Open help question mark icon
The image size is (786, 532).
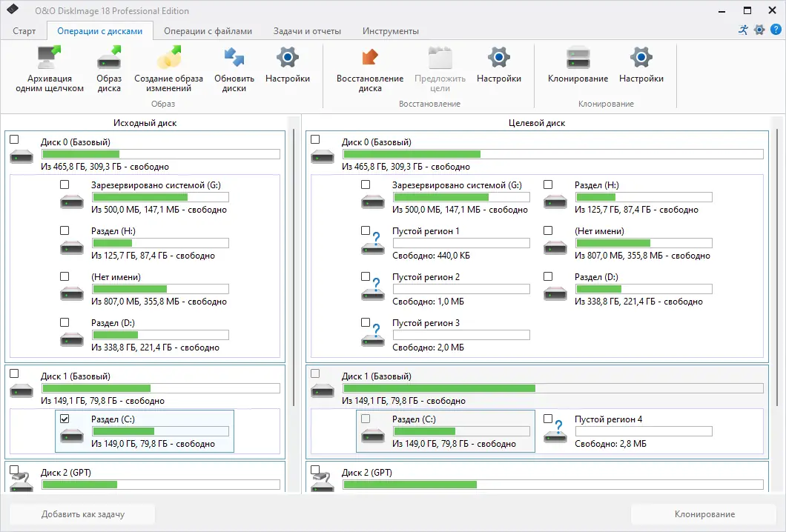(x=776, y=30)
